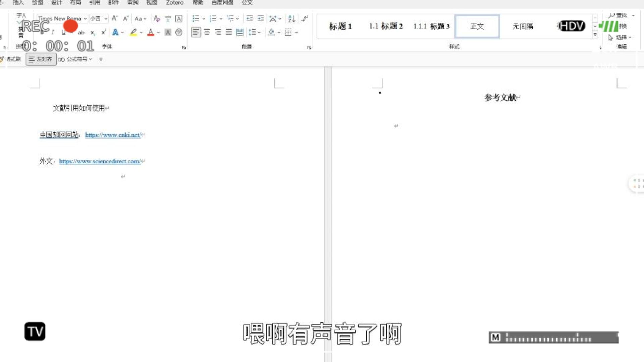The image size is (644, 362).
Task: Expand the font color dropdown arrow
Action: [x=158, y=33]
